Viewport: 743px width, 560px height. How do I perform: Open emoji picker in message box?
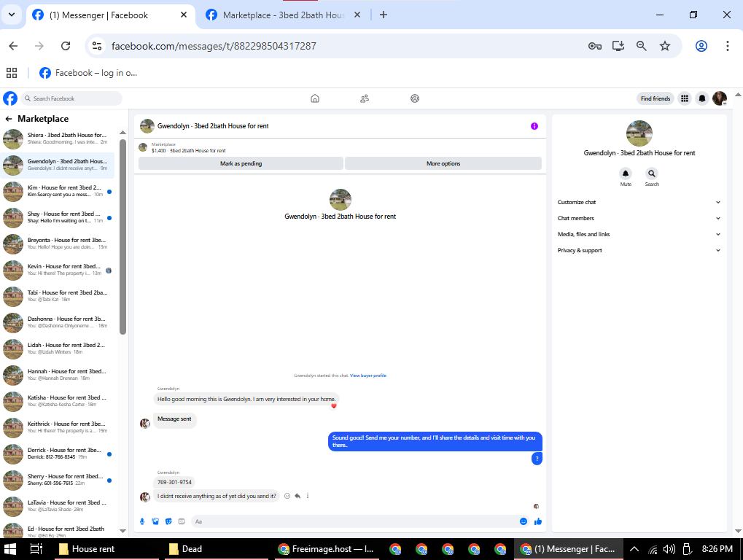523,521
